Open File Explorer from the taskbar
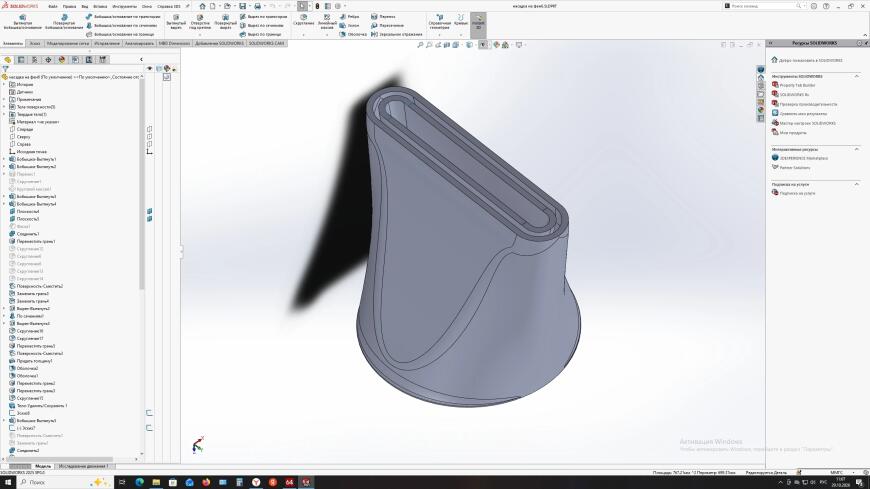Image resolution: width=870 pixels, height=489 pixels. [156, 482]
